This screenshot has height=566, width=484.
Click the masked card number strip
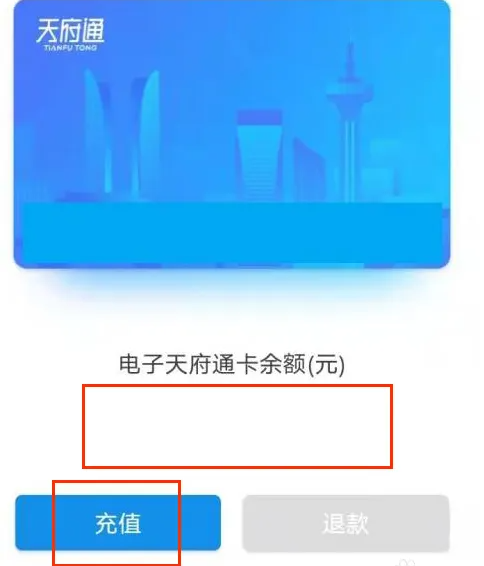click(232, 233)
